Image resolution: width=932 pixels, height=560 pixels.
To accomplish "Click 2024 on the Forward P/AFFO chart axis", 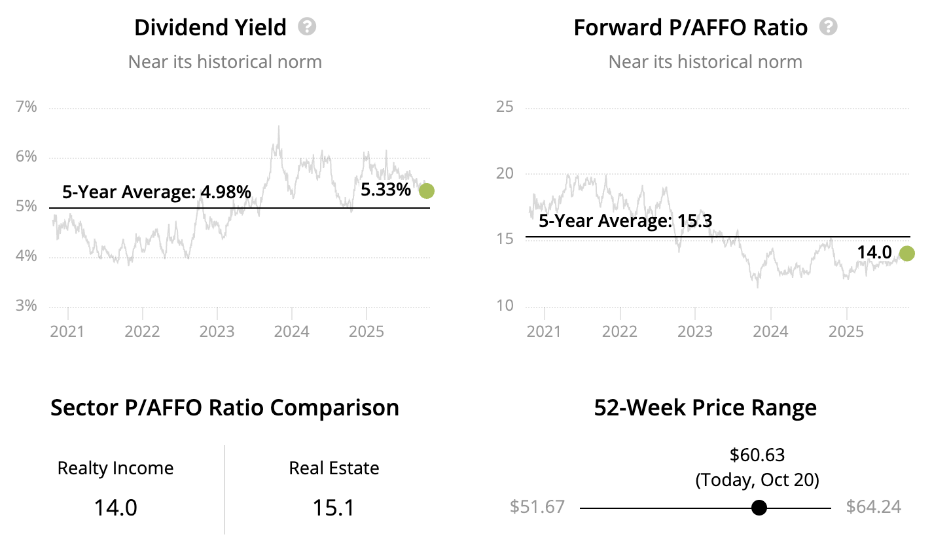I will 770,332.
